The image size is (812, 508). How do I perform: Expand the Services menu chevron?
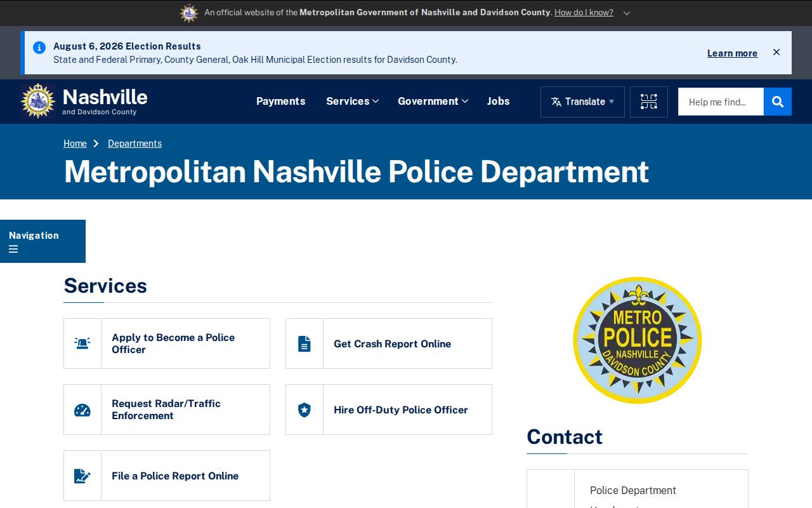pyautogui.click(x=376, y=101)
